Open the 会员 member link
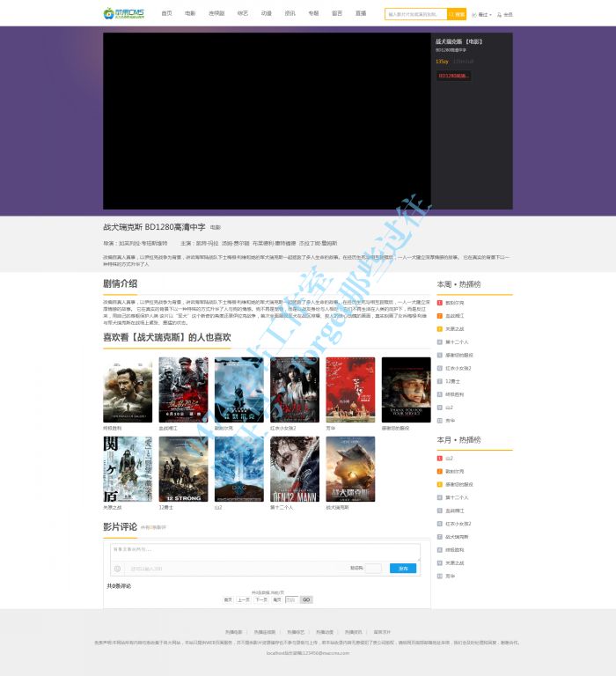Screen dimensions: 616x676 505,15
